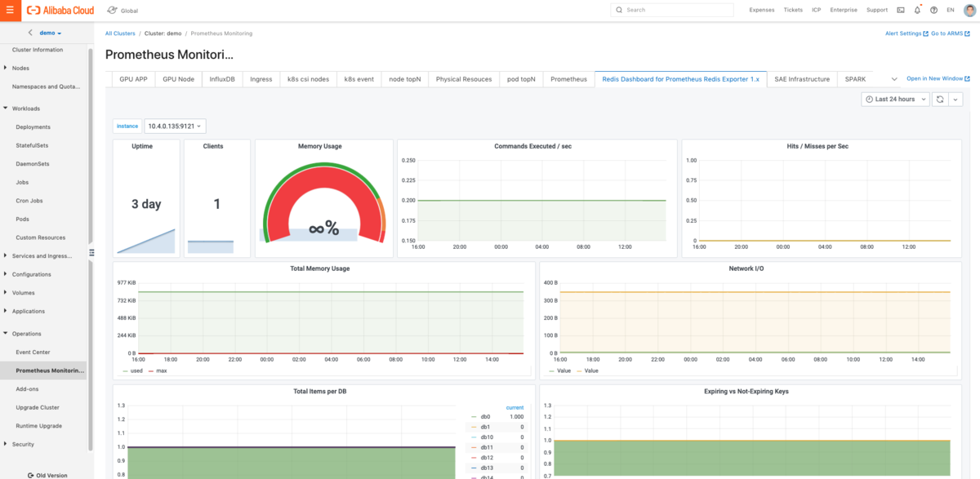This screenshot has height=479, width=980.
Task: Open the refresh interval dropdown arrow
Action: click(x=956, y=99)
